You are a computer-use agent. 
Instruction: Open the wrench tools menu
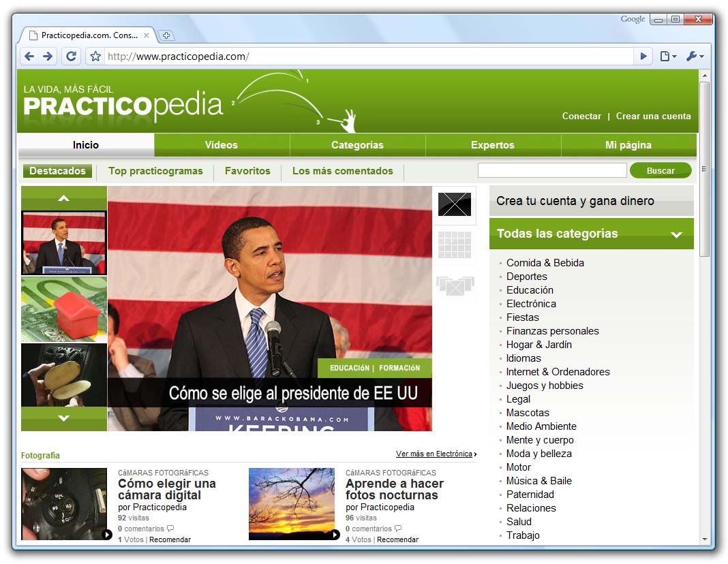coord(695,57)
